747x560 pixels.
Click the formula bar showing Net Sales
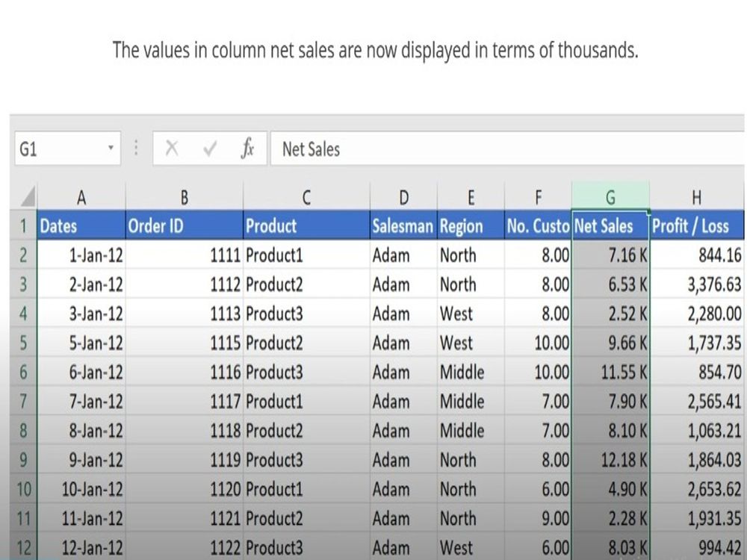pos(373,149)
